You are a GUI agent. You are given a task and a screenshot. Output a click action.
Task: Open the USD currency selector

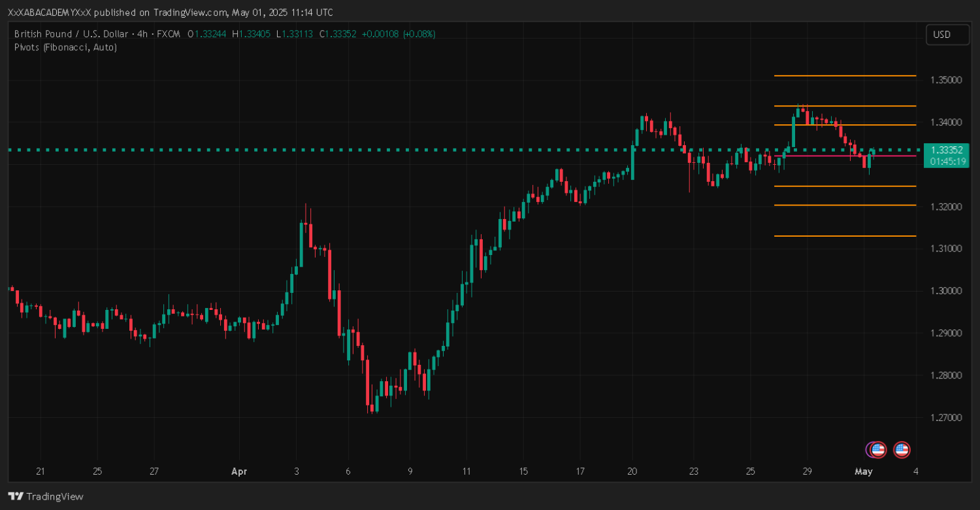(947, 35)
